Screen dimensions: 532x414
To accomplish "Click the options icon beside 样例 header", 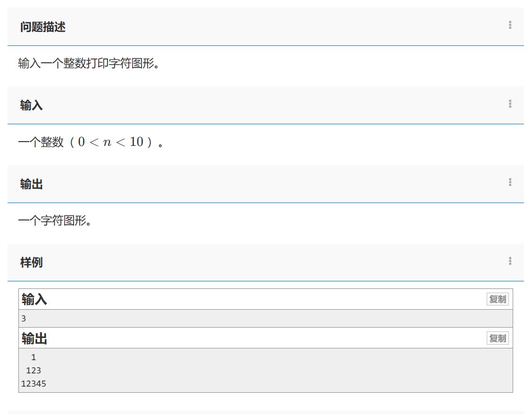I will [509, 261].
